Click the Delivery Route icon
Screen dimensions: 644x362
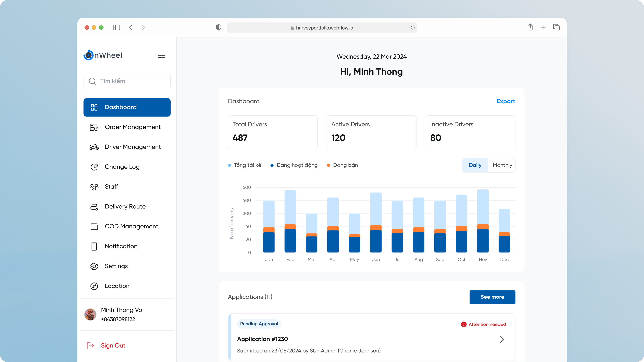(x=94, y=207)
